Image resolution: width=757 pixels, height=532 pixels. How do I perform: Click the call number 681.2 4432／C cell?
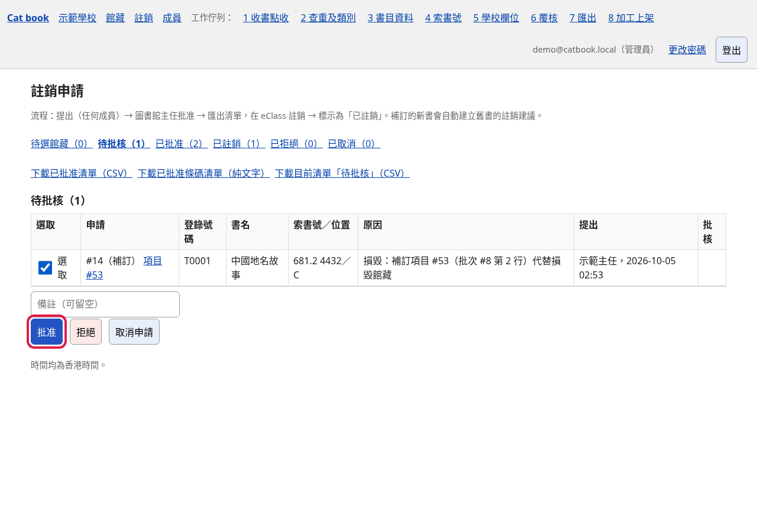coord(323,268)
